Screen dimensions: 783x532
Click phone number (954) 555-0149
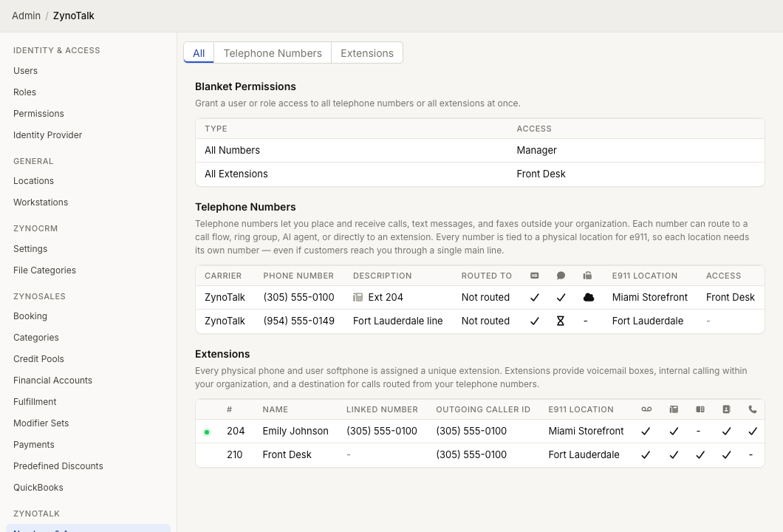(x=298, y=321)
